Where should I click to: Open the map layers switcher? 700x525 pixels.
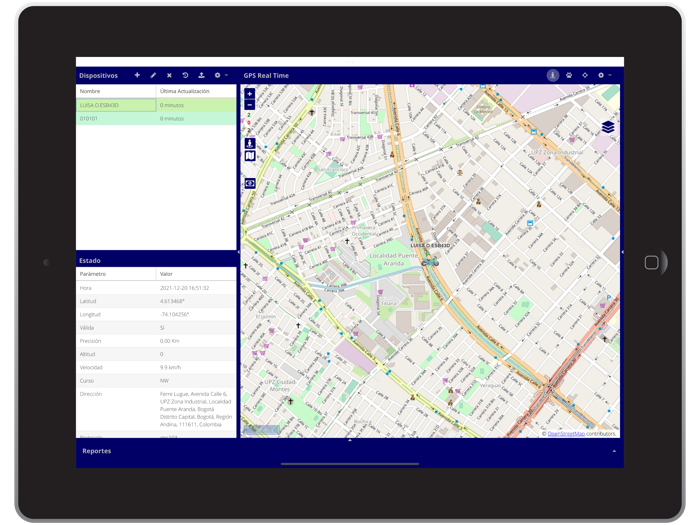click(608, 127)
